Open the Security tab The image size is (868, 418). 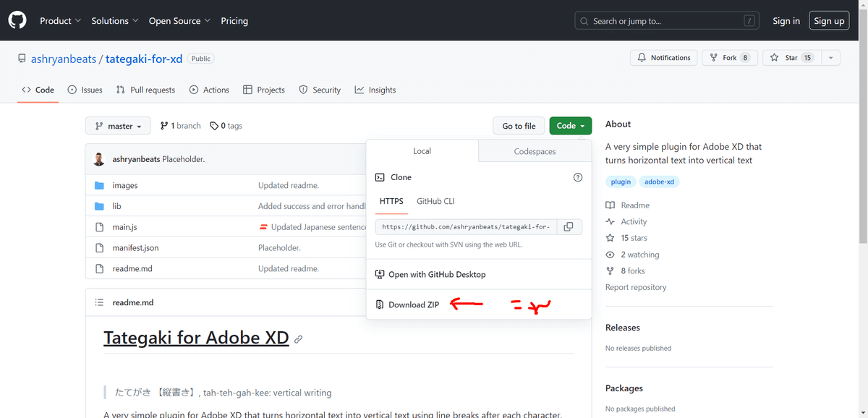319,90
